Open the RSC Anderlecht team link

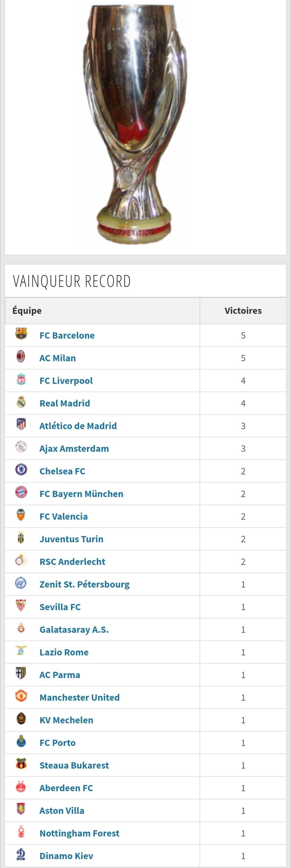pyautogui.click(x=72, y=562)
